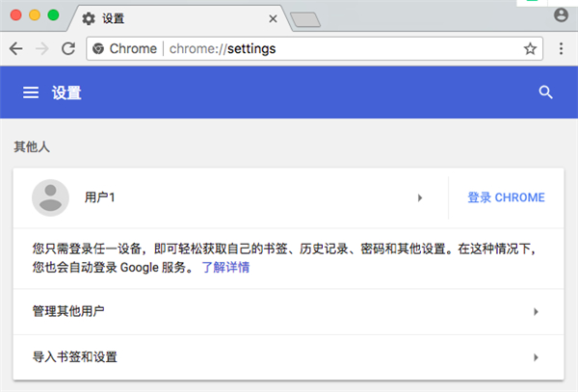This screenshot has height=392, width=578.
Task: Bookmark this page with the star icon
Action: [x=530, y=48]
